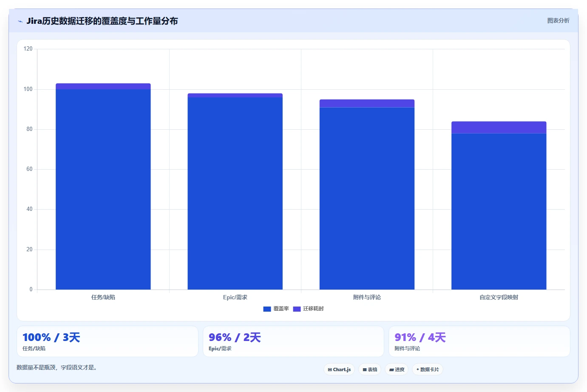Click the 80 y-axis tick label
587x392 pixels.
[x=29, y=129]
